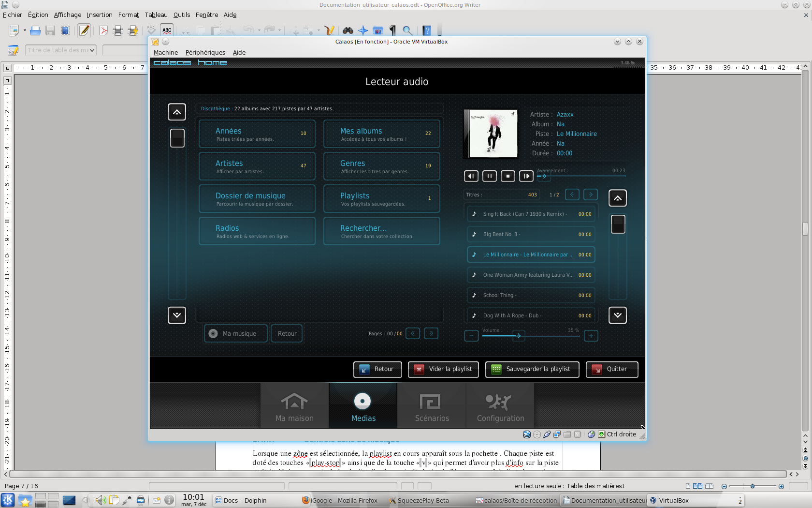The width and height of the screenshot is (812, 508).
Task: Toggle Writer's nonprinting characters paragraph icon
Action: (x=392, y=31)
